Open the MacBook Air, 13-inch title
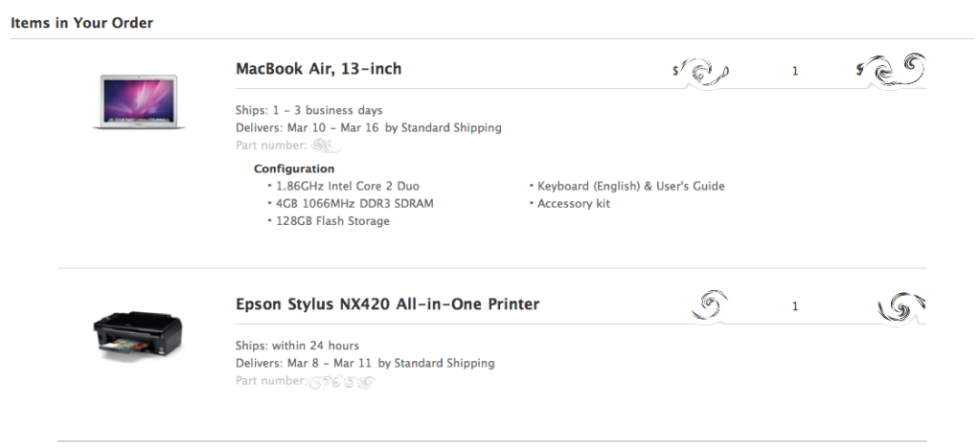 point(318,69)
